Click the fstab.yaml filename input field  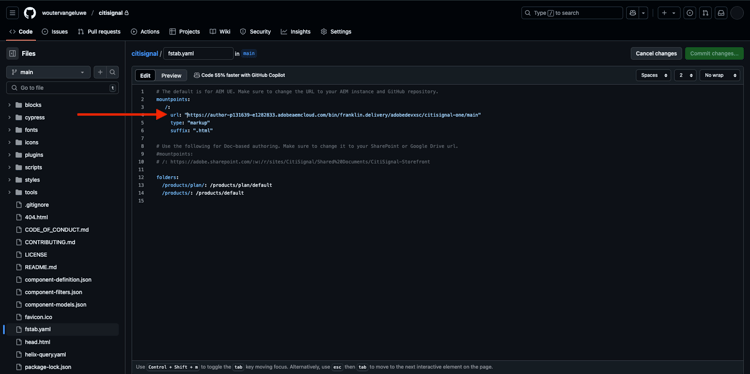[198, 54]
